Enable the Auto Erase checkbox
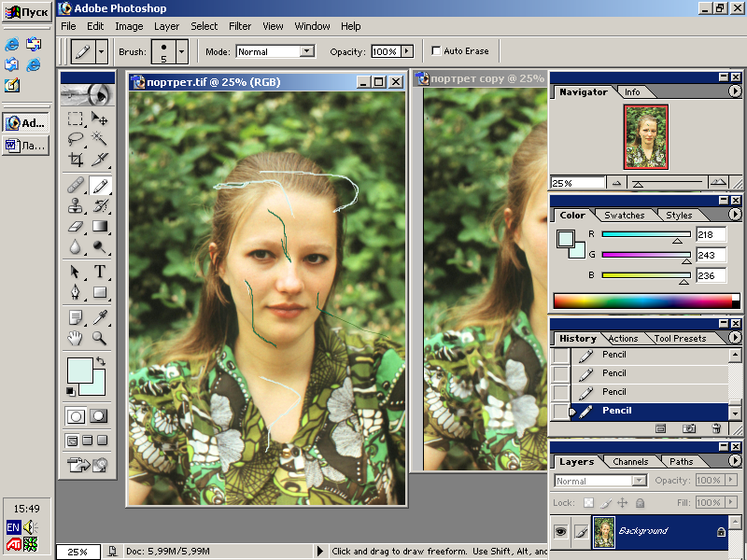The width and height of the screenshot is (747, 560). 436,51
